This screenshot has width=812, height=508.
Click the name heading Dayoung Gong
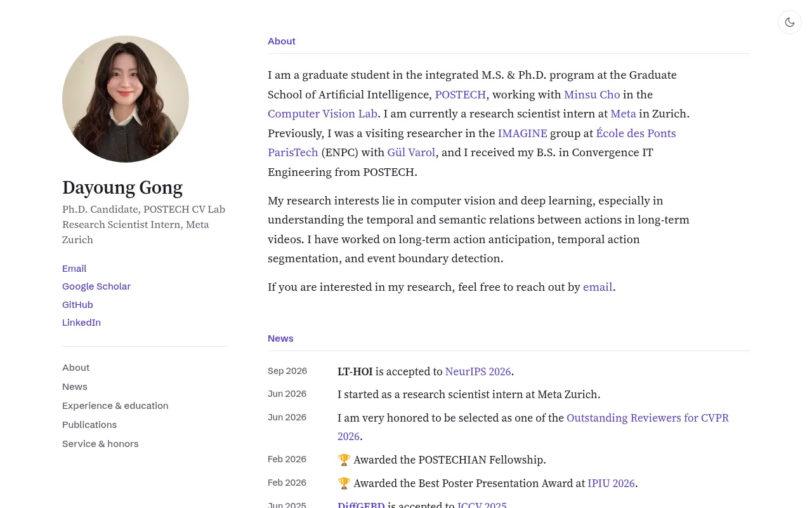tap(122, 187)
